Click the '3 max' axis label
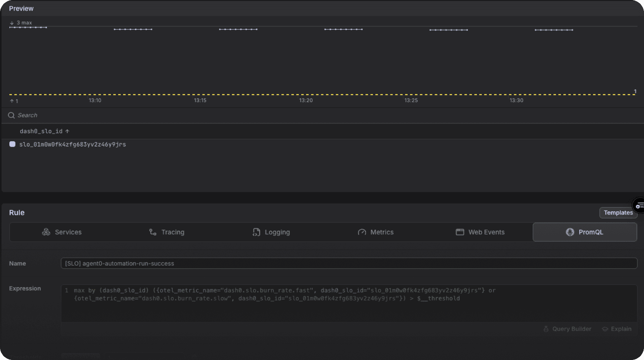The height and width of the screenshot is (360, 644). pos(24,23)
